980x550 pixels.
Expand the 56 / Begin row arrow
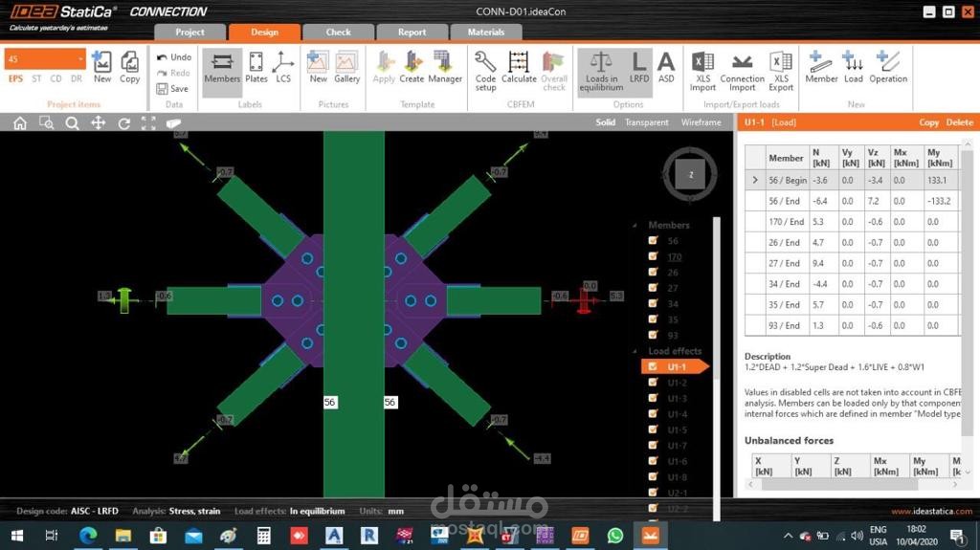(755, 180)
